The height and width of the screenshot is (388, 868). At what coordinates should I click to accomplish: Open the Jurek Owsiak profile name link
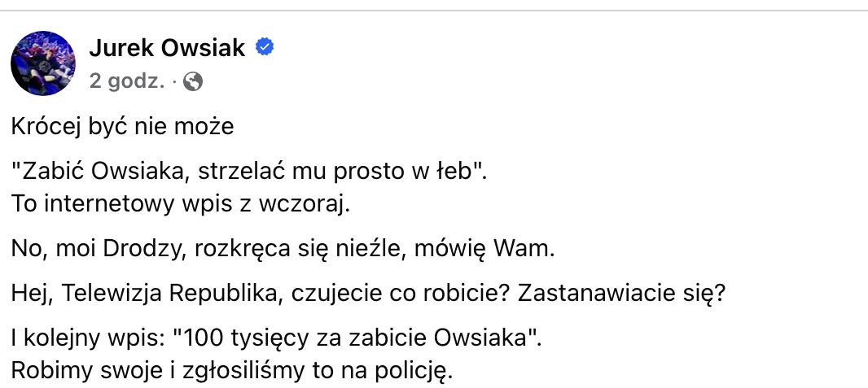[166, 48]
